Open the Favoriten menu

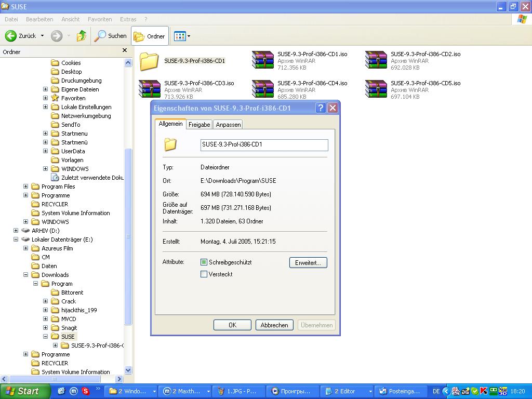(x=100, y=19)
